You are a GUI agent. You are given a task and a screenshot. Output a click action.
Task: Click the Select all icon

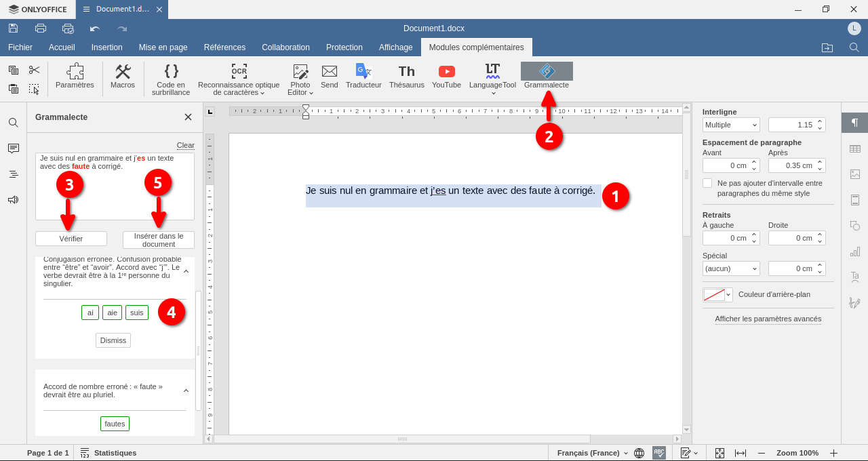tap(35, 89)
